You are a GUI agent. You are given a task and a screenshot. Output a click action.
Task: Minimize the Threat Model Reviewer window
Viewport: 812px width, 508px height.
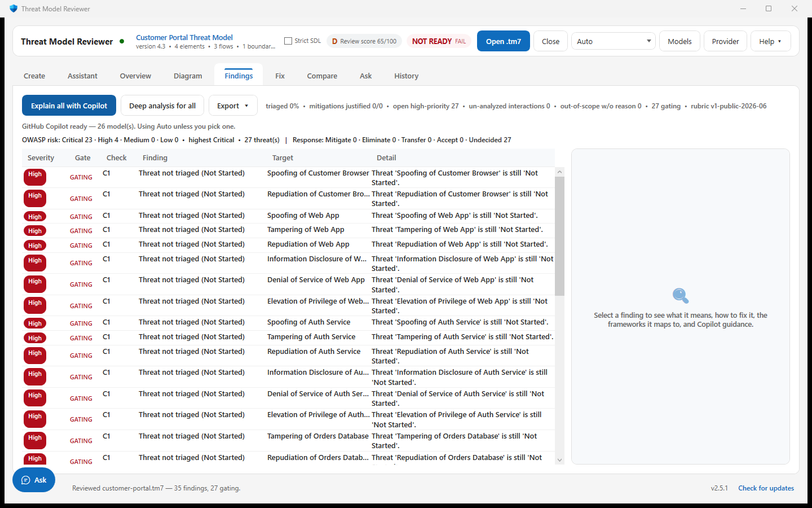pos(743,8)
